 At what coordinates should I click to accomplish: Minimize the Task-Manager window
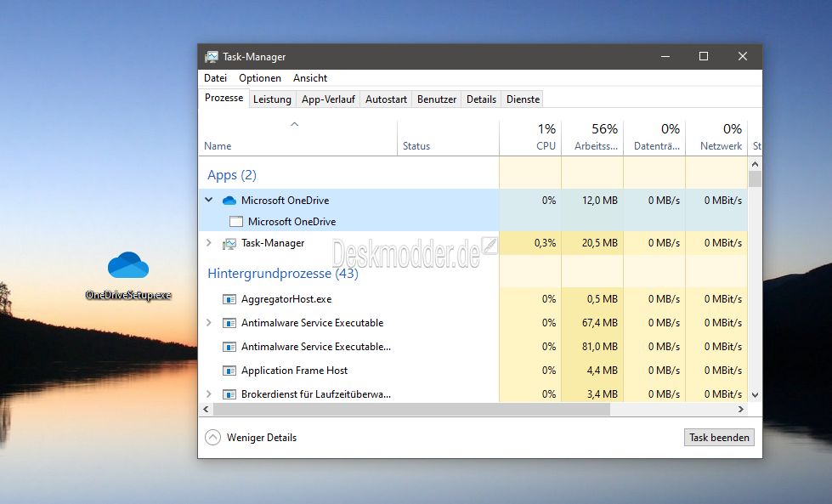point(665,56)
